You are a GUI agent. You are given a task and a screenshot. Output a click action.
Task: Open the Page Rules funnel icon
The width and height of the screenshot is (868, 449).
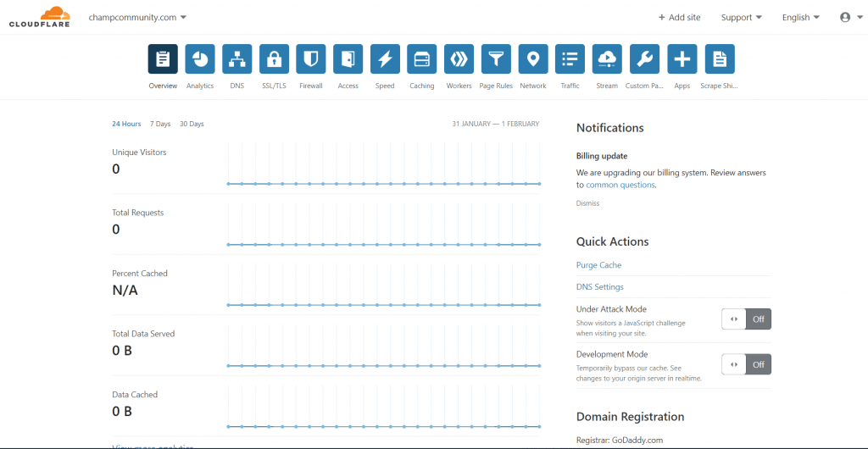496,59
